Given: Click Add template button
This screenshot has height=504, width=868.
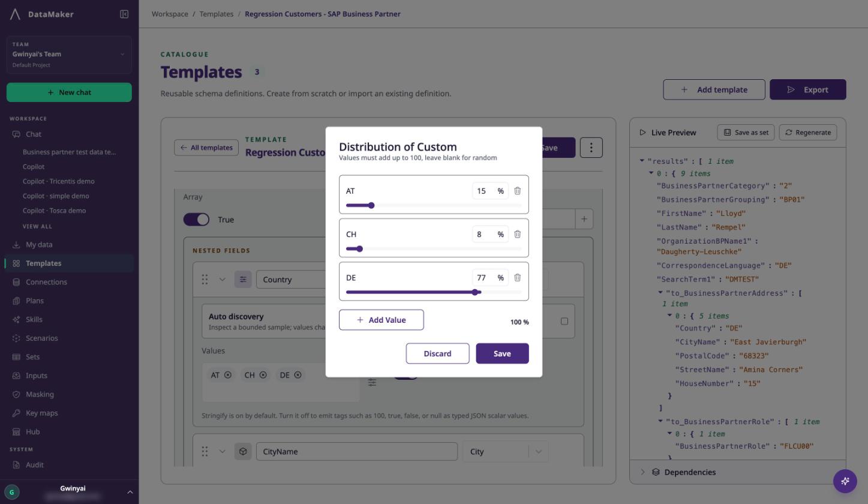Looking at the screenshot, I should pos(714,89).
